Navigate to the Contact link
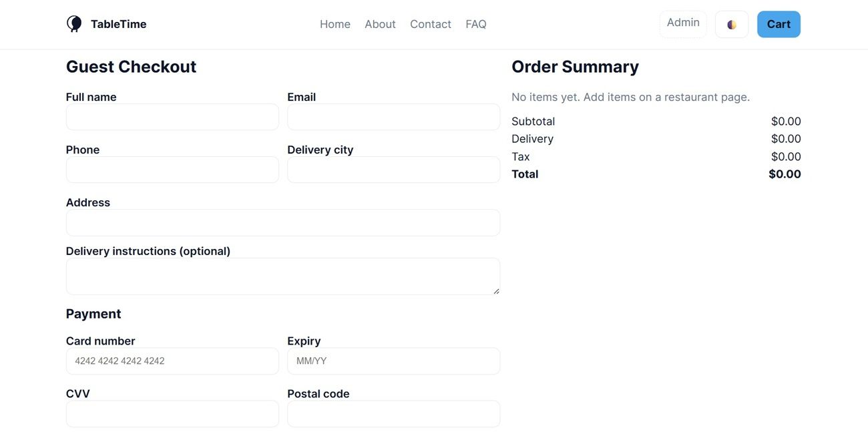The image size is (868, 432). [430, 24]
